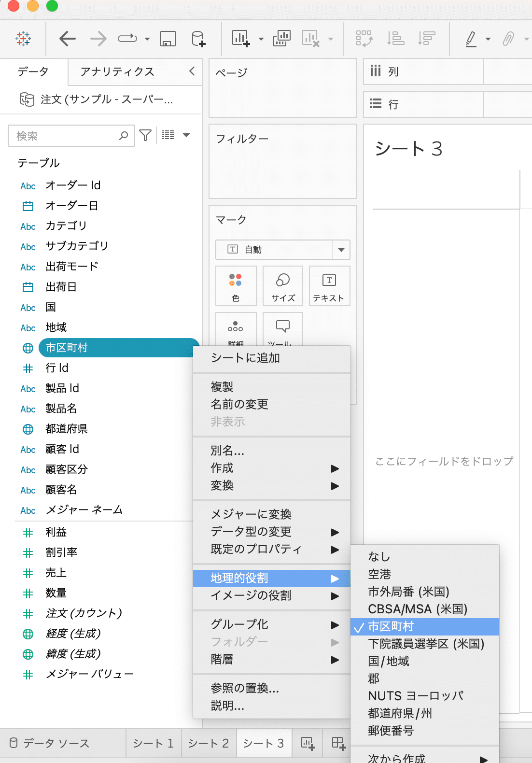
Task: Choose 名前の変更 from context menu
Action: pos(272,404)
